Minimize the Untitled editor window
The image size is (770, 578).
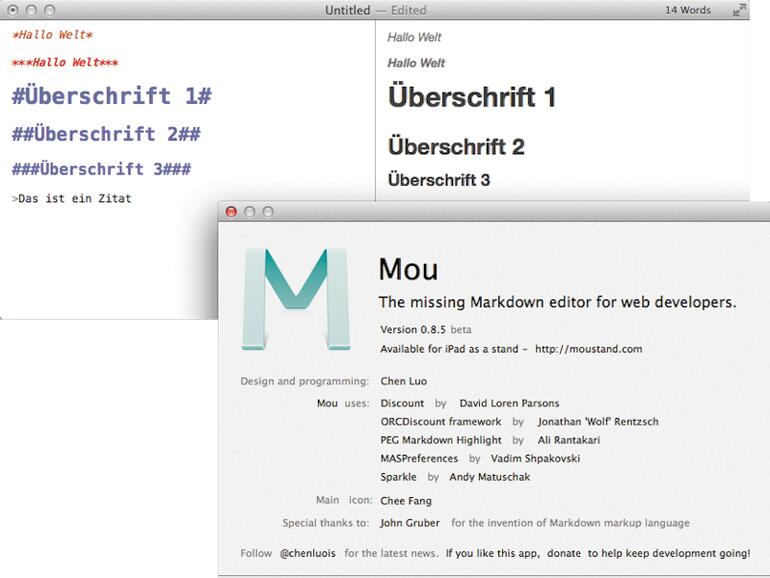coord(31,10)
